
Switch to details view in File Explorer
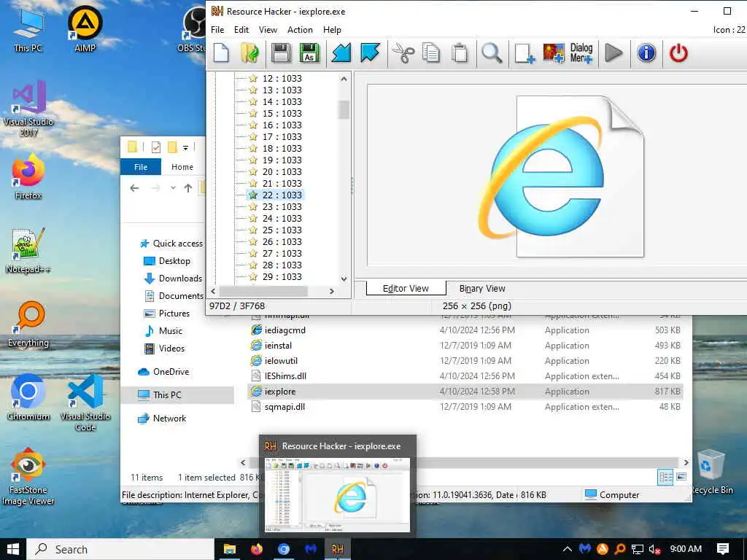[665, 477]
